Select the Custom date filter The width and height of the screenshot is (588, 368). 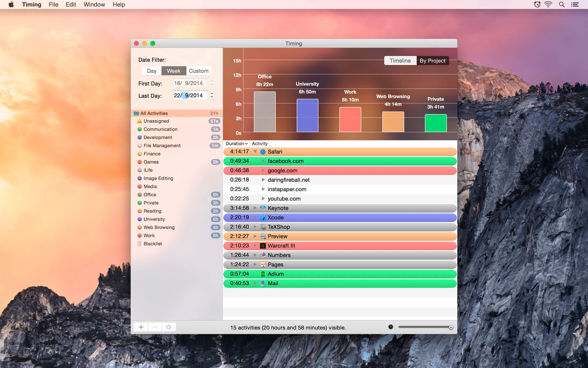pos(199,71)
